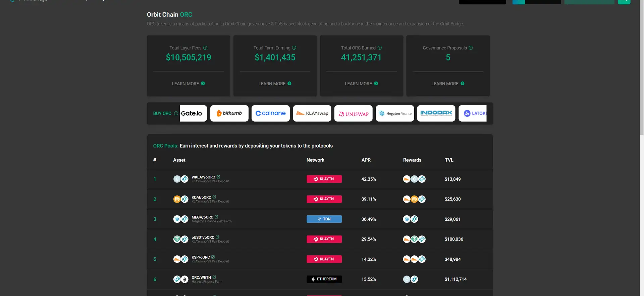This screenshot has height=296, width=644.
Task: Open the bithumb exchange logo
Action: pyautogui.click(x=229, y=114)
